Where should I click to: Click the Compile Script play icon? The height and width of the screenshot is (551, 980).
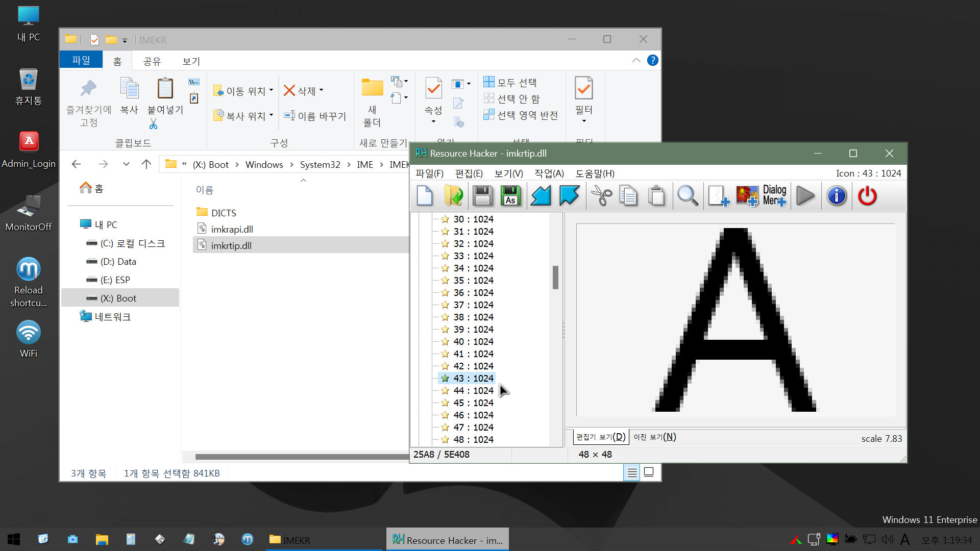pos(805,196)
